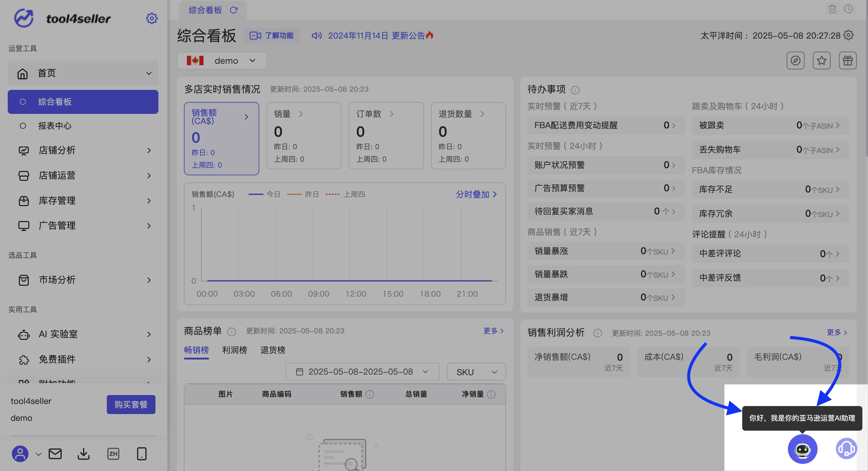Open 中差评评论 row
Screen dimensions: 868x471
pos(770,254)
